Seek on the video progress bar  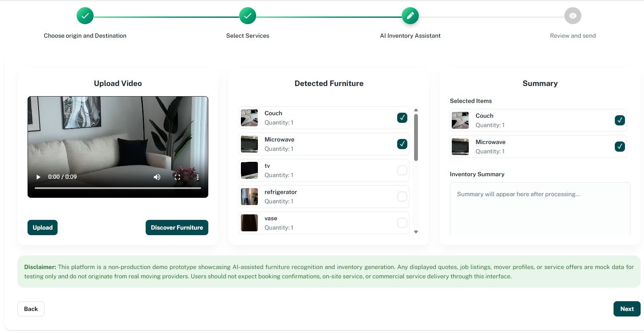coord(118,188)
